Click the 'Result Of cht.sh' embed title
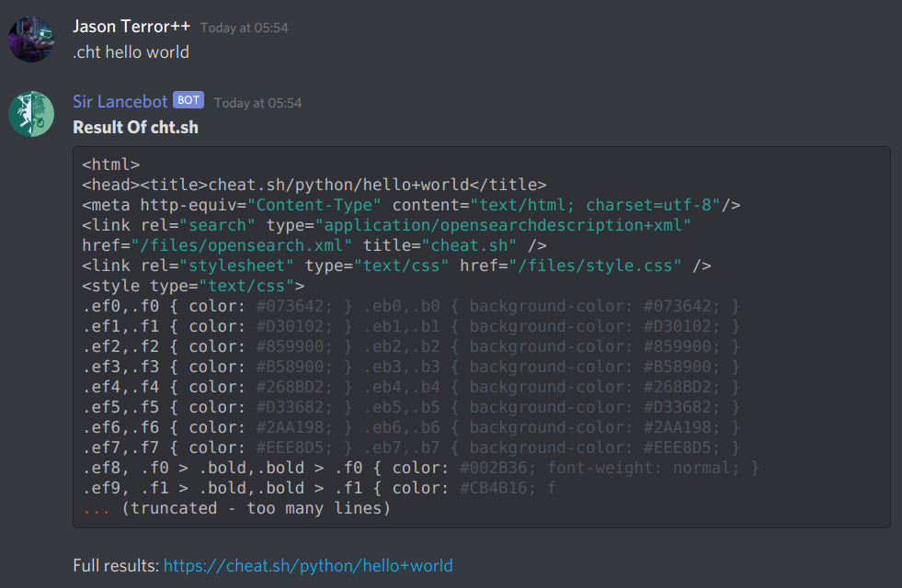This screenshot has width=902, height=588. click(135, 128)
